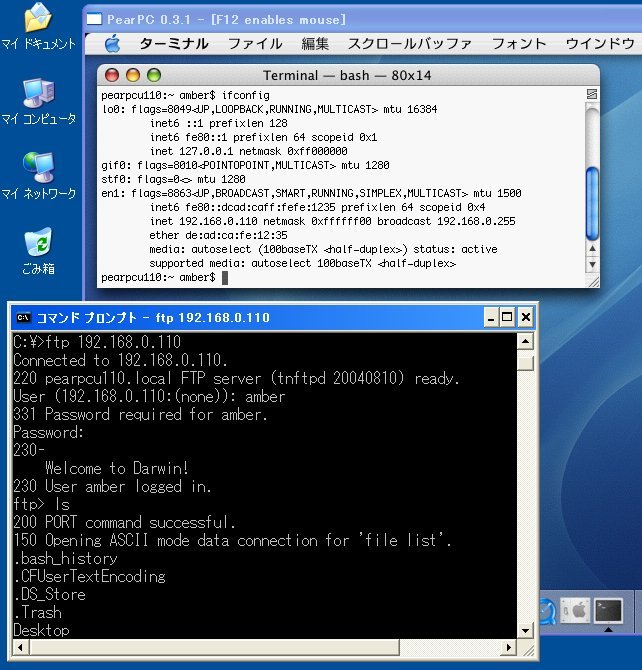Viewport: 642px width, 670px height.
Task: Open the マイ ネットワーク desktop icon
Action: coord(38,176)
